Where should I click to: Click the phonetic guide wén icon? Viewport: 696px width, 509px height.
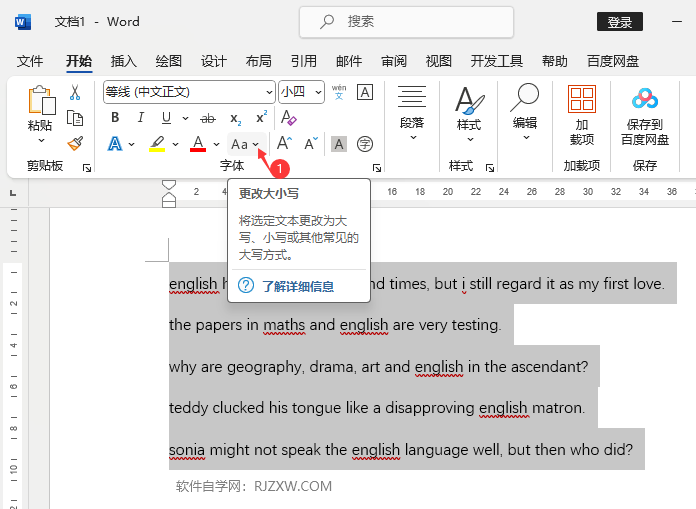tap(339, 92)
